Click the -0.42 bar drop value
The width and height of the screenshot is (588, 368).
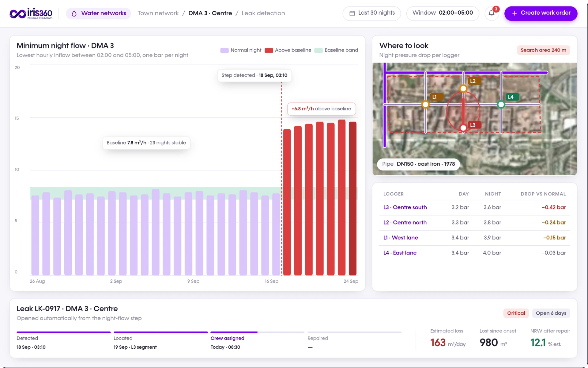554,207
